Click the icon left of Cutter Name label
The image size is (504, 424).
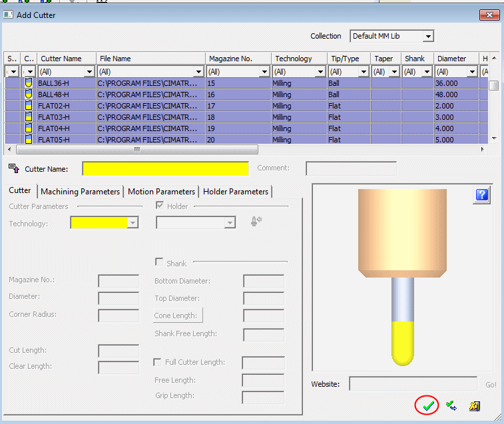14,169
